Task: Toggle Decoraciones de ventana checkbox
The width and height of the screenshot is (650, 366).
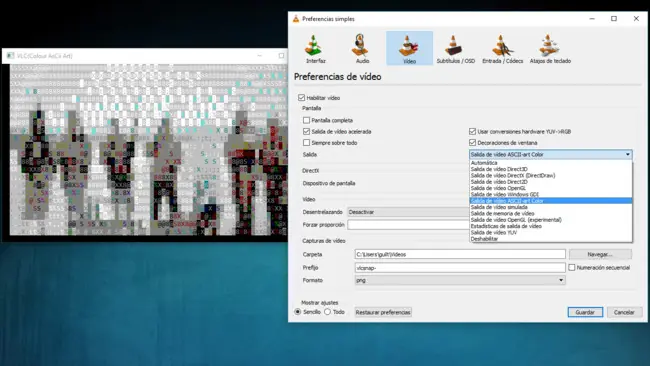Action: tap(472, 143)
